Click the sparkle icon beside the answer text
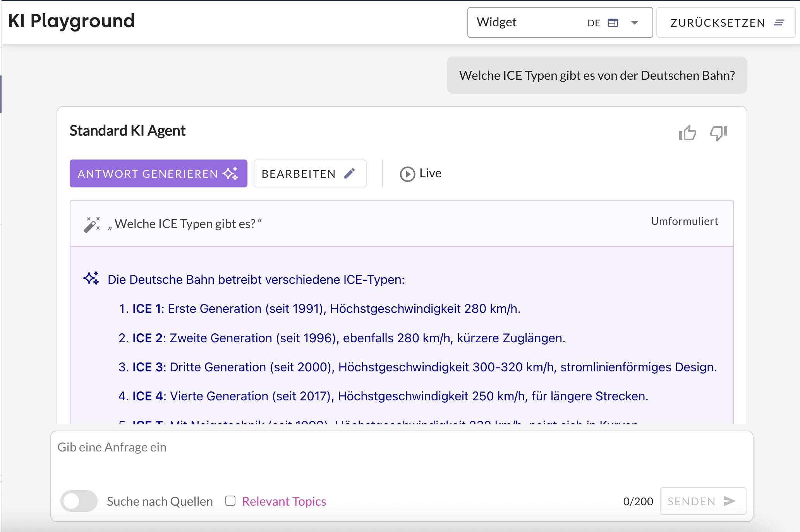The height and width of the screenshot is (532, 800). tap(91, 278)
